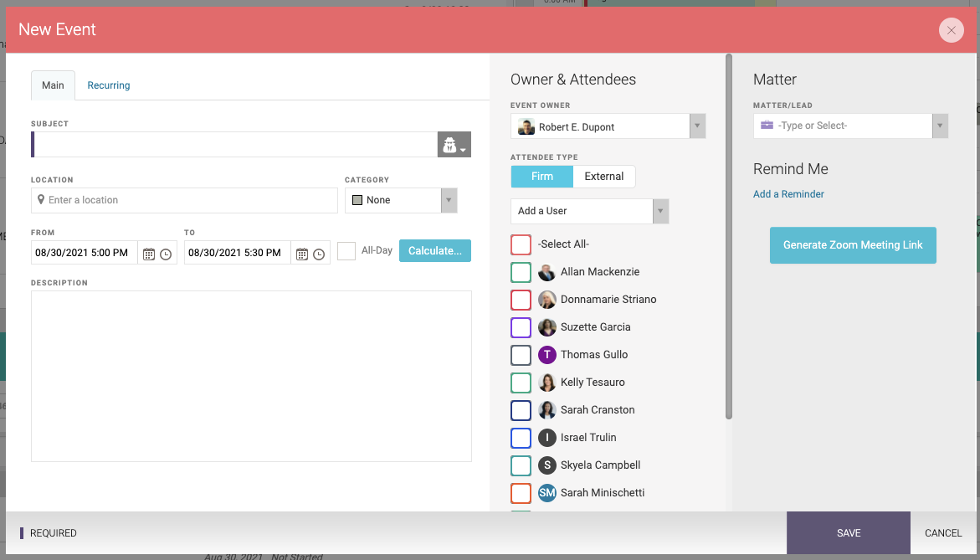Select Firm attendee type
The height and width of the screenshot is (560, 980).
(x=541, y=177)
